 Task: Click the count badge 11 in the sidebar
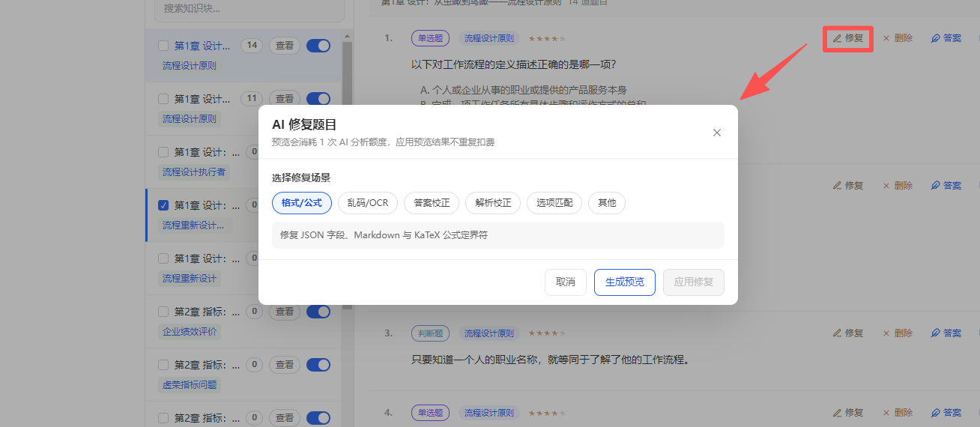[x=252, y=99]
